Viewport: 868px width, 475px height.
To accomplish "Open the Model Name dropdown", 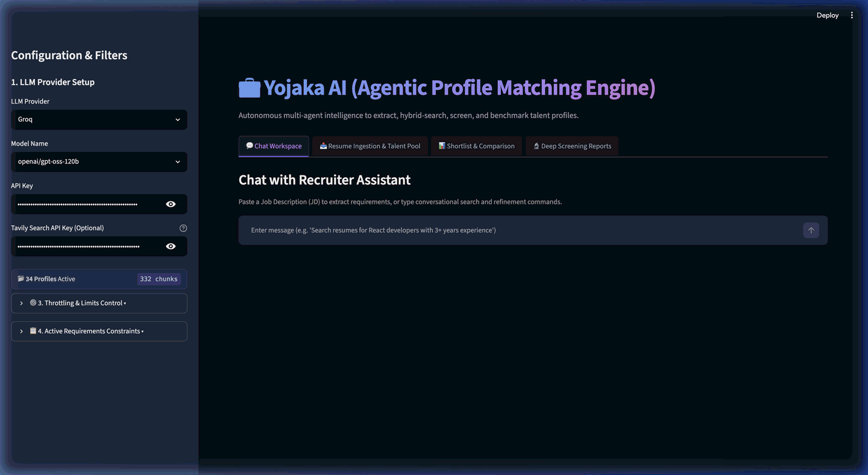I will 99,162.
